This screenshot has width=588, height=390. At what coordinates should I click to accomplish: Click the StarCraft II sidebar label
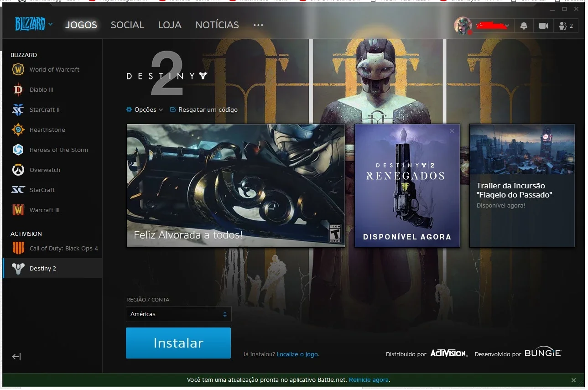click(x=45, y=110)
